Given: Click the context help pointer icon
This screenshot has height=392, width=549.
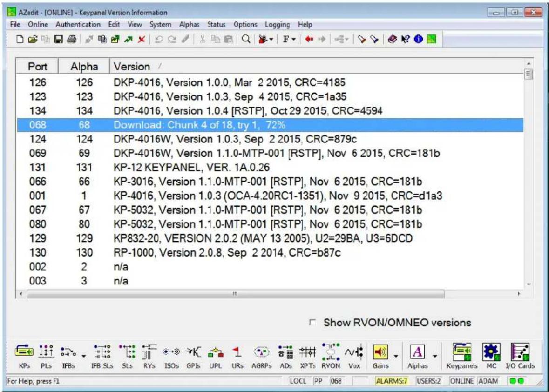Looking at the screenshot, I should click(405, 39).
